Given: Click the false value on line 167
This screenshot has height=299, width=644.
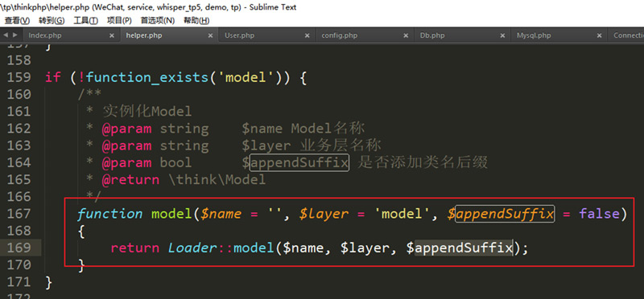Looking at the screenshot, I should [x=599, y=214].
